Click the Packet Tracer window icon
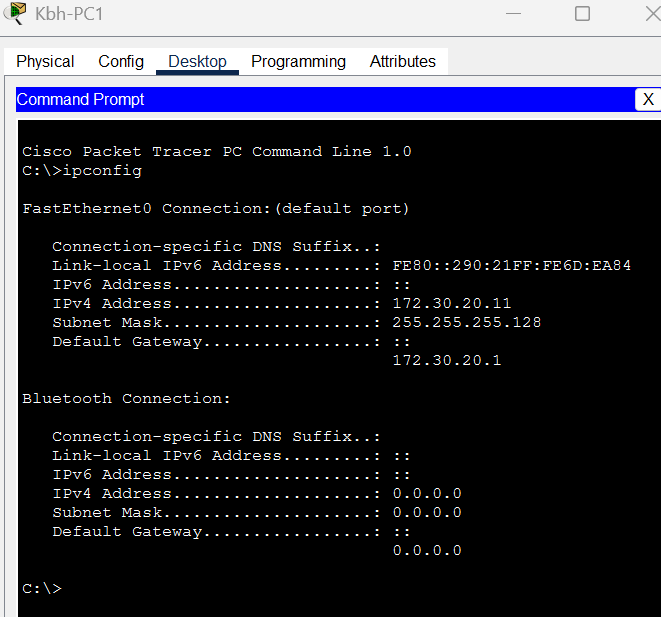This screenshot has height=617, width=661. [15, 13]
